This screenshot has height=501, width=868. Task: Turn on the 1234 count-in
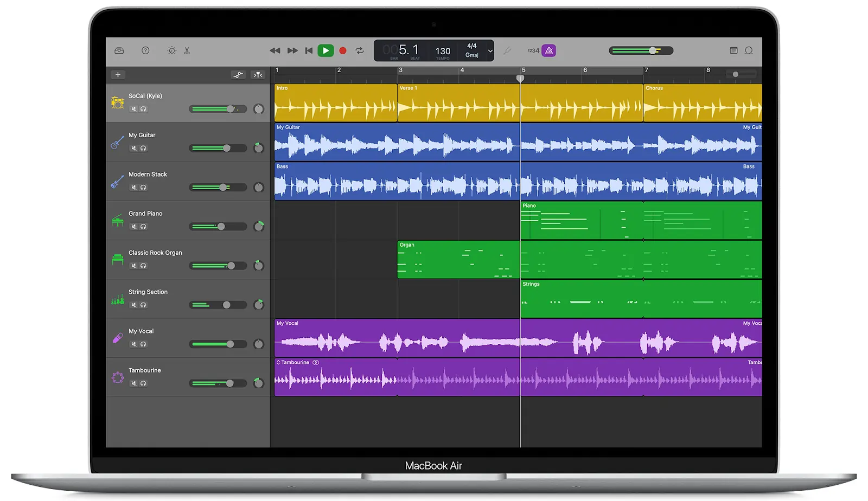tap(533, 50)
